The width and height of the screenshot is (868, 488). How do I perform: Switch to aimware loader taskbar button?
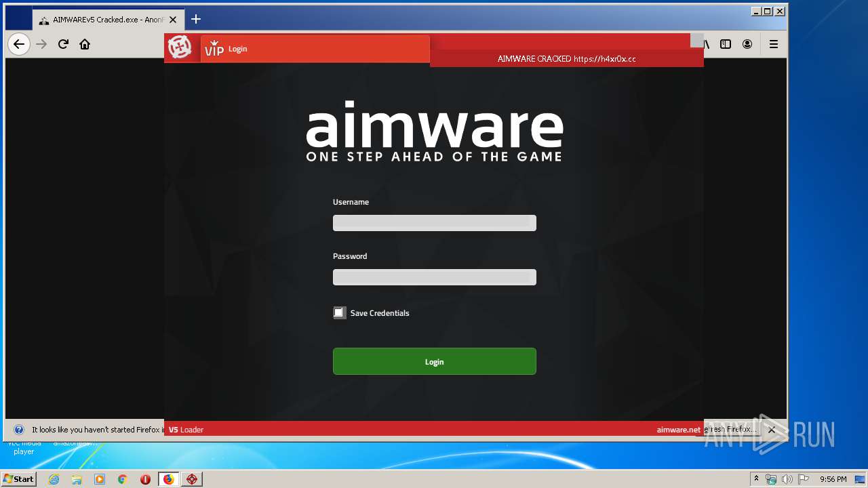tap(192, 479)
